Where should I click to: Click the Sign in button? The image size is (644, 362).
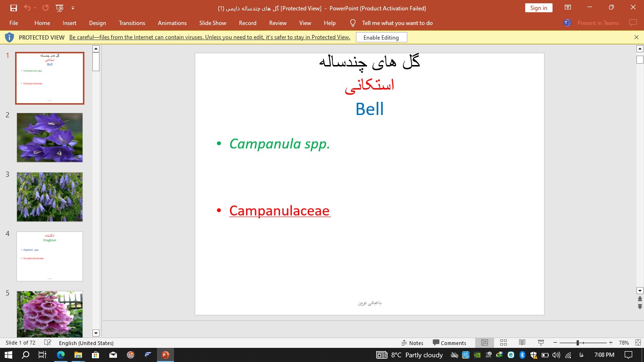coord(538,8)
